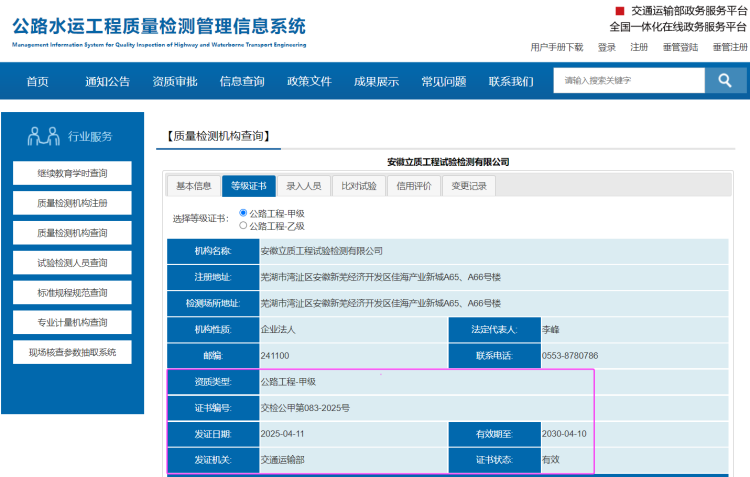This screenshot has height=477, width=750.
Task: Click the search magnifier icon button
Action: tap(725, 80)
